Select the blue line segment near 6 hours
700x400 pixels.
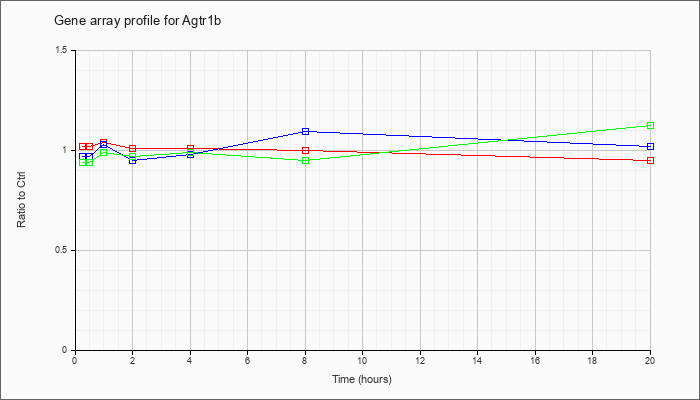point(247,143)
